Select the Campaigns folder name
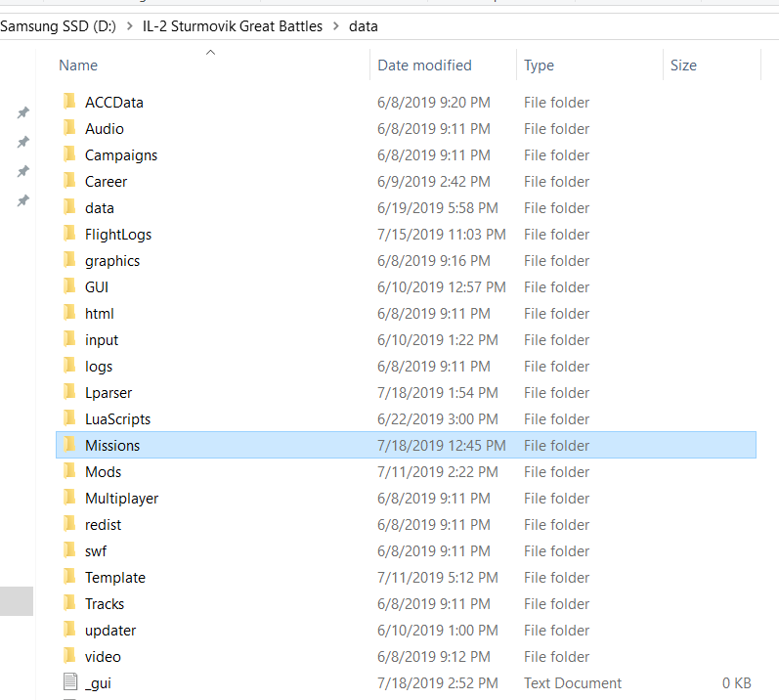Viewport: 779px width, 700px height. pyautogui.click(x=121, y=155)
